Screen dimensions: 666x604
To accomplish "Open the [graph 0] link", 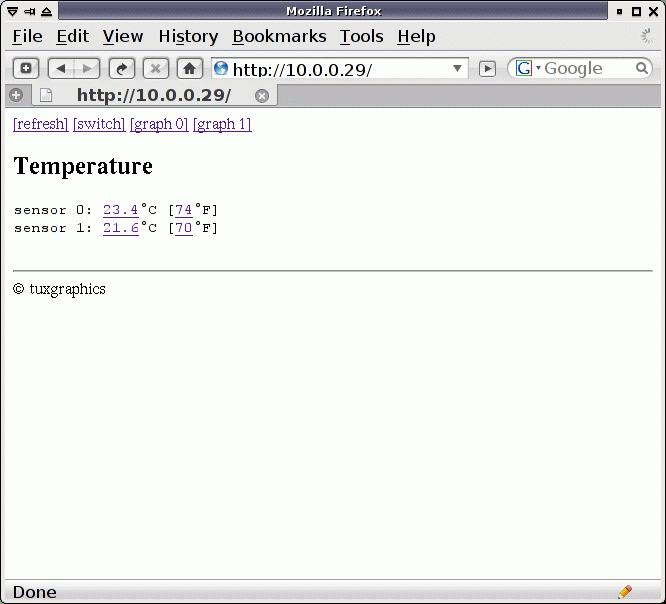I will (x=159, y=124).
